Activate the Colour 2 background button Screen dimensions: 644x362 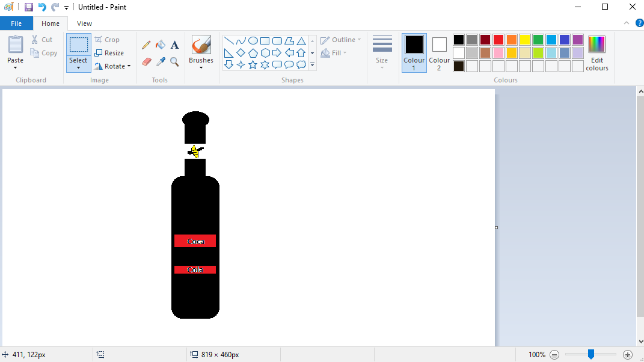[x=439, y=53]
